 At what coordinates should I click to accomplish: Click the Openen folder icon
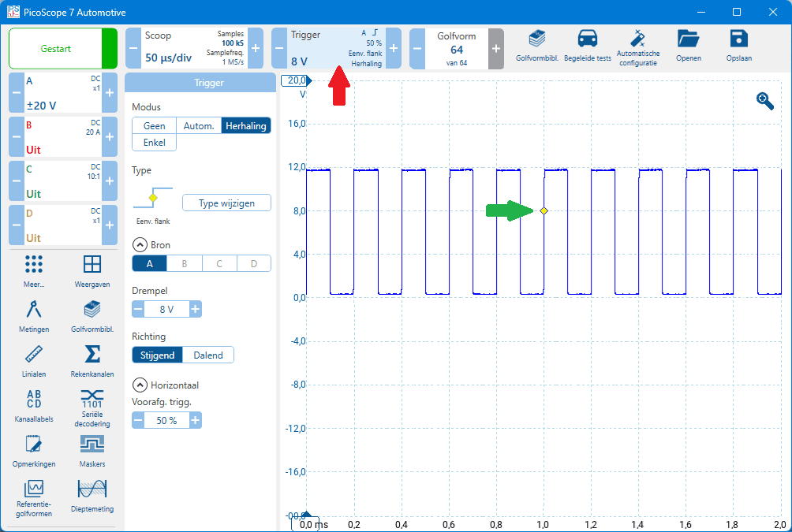[688, 47]
